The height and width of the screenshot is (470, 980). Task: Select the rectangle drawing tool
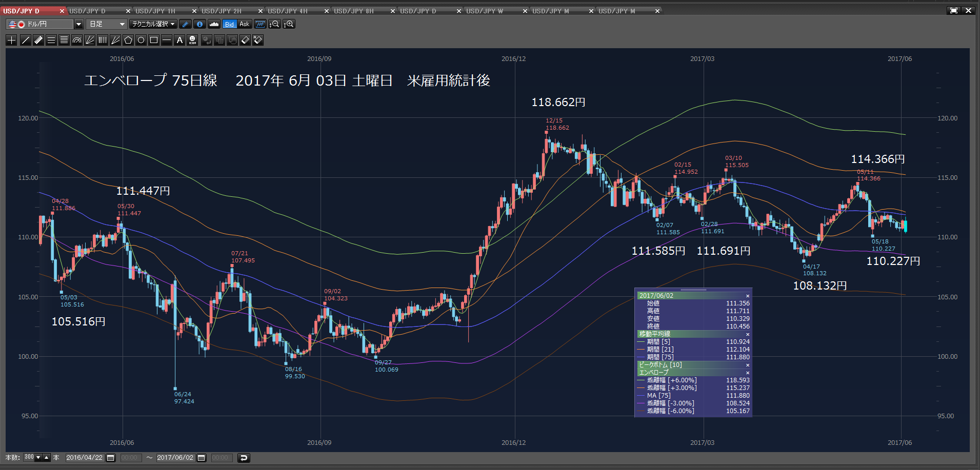(x=154, y=40)
